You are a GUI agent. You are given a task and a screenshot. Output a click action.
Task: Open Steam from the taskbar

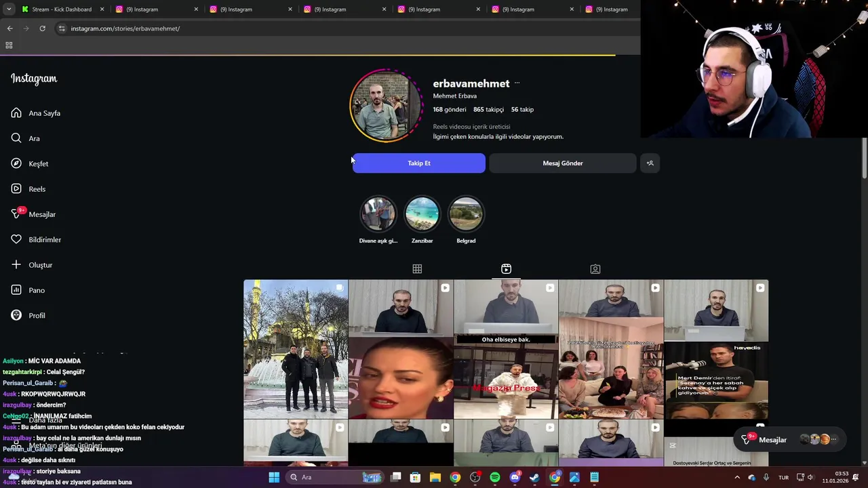[x=534, y=477]
